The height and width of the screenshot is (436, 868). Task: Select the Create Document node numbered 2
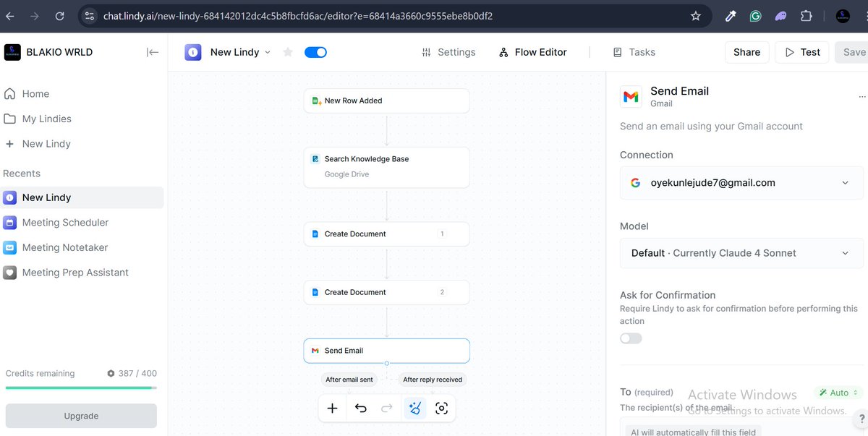(386, 292)
